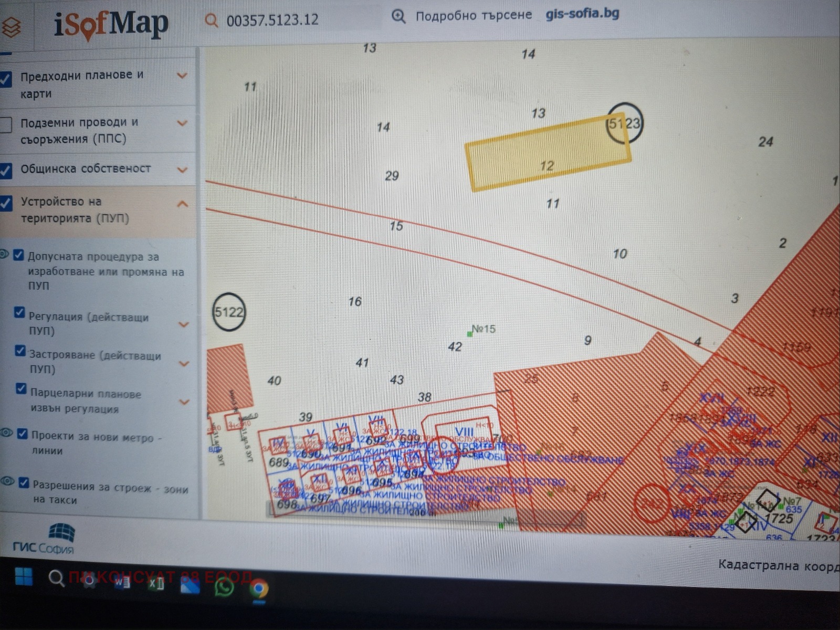Screen dimensions: 840x630
Task: Launch Microsoft Excel from taskbar
Action: (x=156, y=583)
